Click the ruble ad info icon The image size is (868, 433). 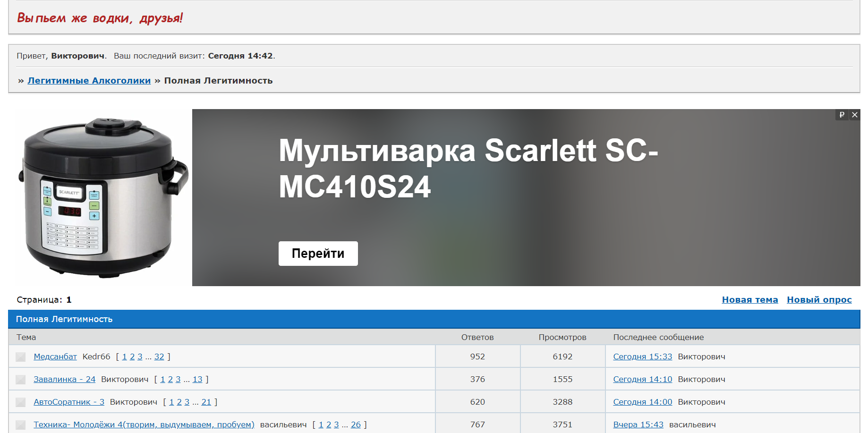(x=842, y=115)
